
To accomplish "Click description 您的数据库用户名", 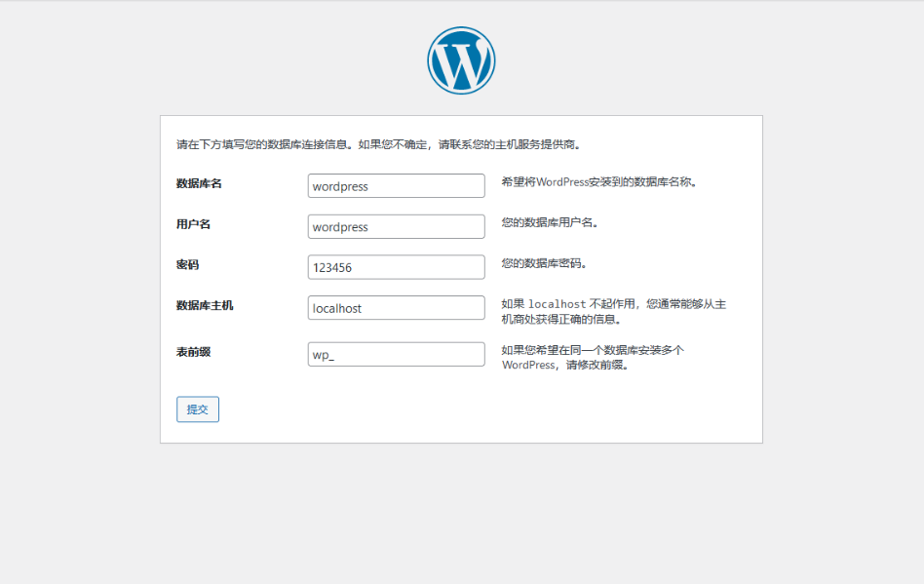I will [x=549, y=222].
